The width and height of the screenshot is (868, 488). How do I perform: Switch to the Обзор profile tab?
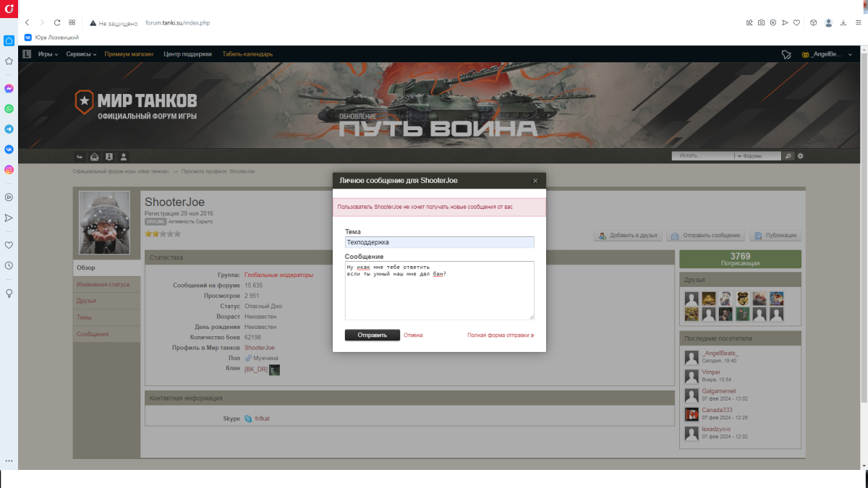tap(107, 267)
